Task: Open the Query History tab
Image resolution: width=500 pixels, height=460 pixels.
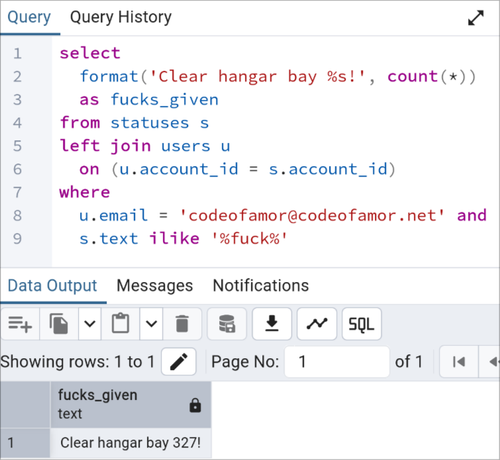Action: 121,17
